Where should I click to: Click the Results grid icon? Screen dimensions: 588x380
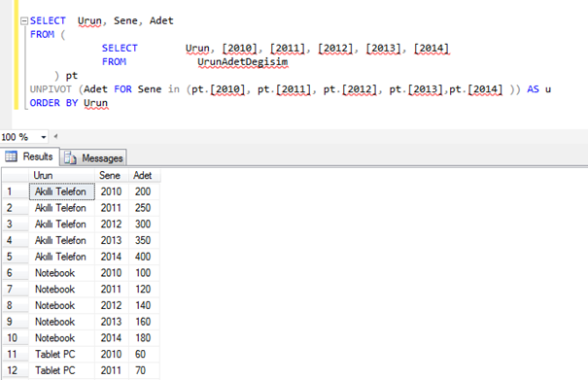point(11,156)
